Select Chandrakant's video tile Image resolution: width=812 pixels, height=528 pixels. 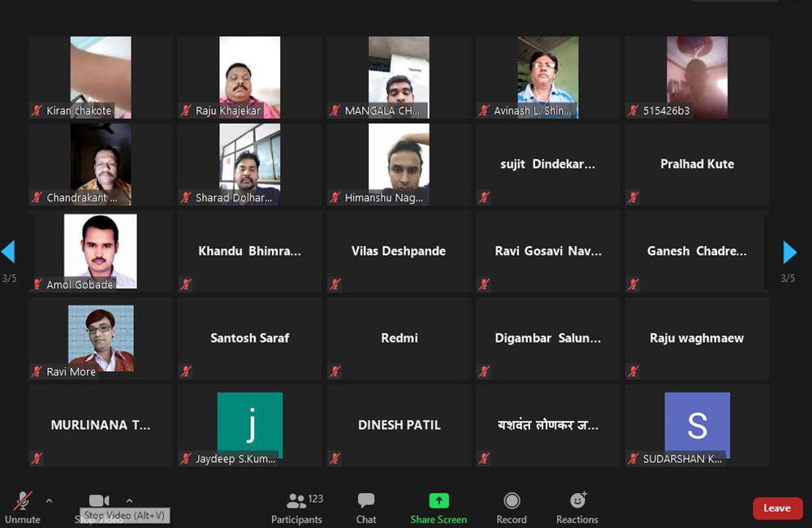tap(101, 164)
